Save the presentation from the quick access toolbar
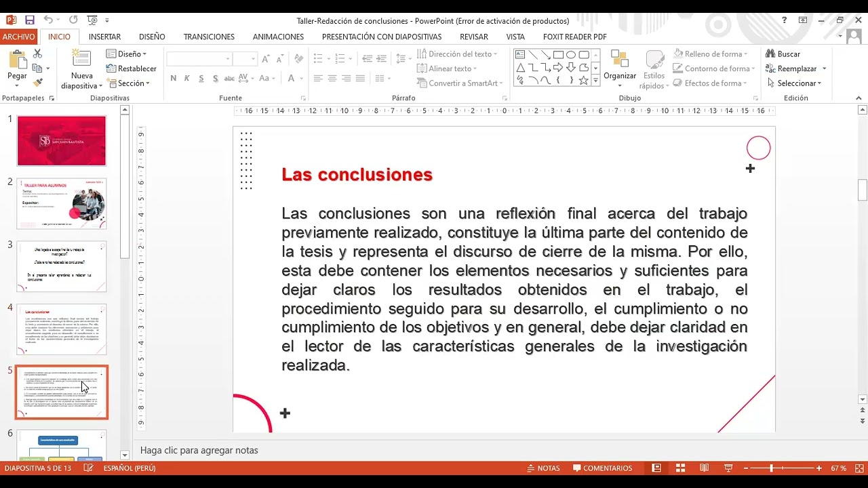The image size is (868, 488). point(29,20)
